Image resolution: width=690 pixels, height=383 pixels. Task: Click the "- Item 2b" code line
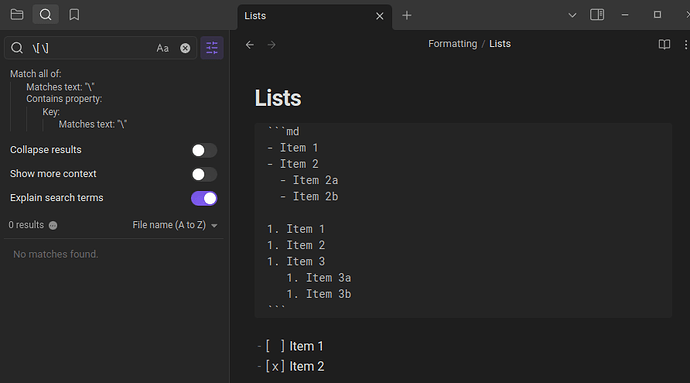[x=309, y=196]
